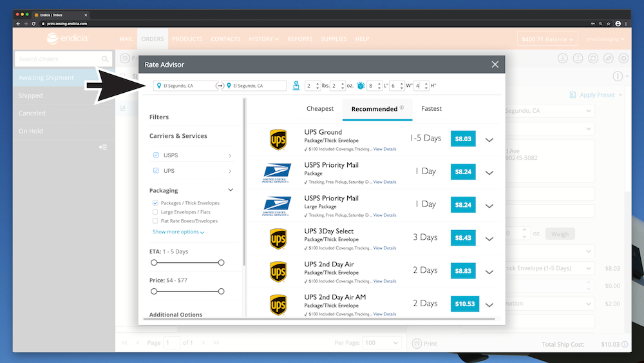Open View Details for UPS Ground

[x=384, y=149]
